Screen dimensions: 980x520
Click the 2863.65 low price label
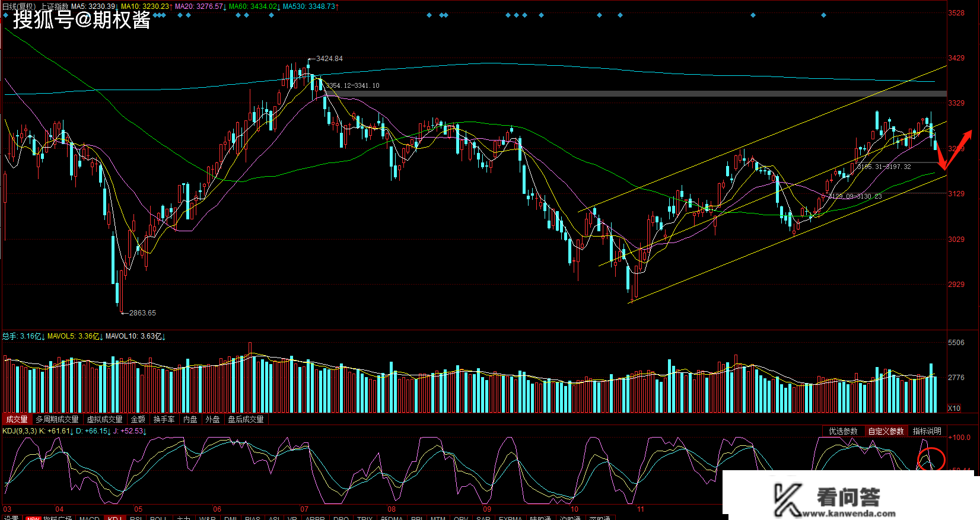pos(142,313)
